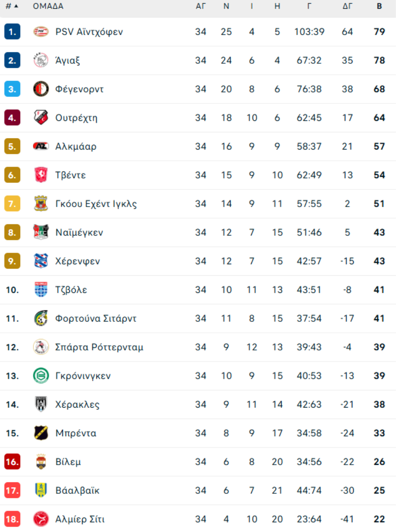Click the Χέρενφεν club crest

(41, 261)
